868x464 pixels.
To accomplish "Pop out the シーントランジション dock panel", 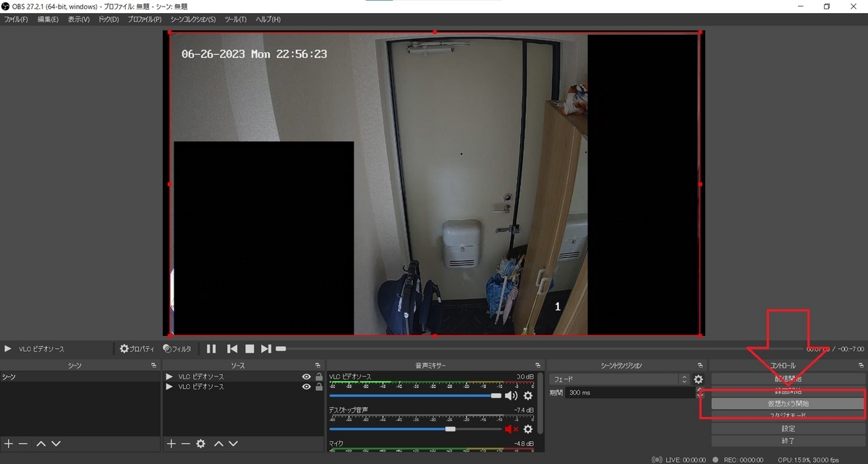I will pos(699,366).
